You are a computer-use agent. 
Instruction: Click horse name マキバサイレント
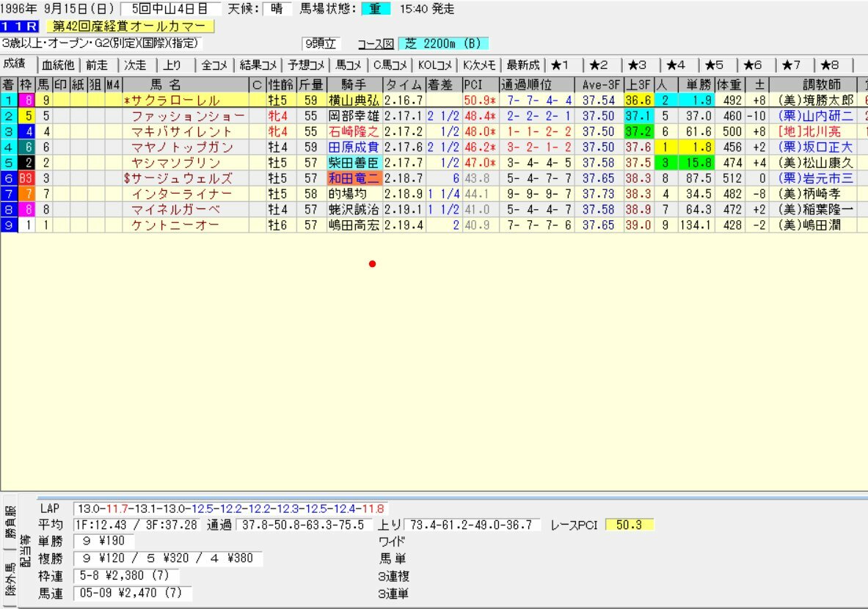(181, 132)
